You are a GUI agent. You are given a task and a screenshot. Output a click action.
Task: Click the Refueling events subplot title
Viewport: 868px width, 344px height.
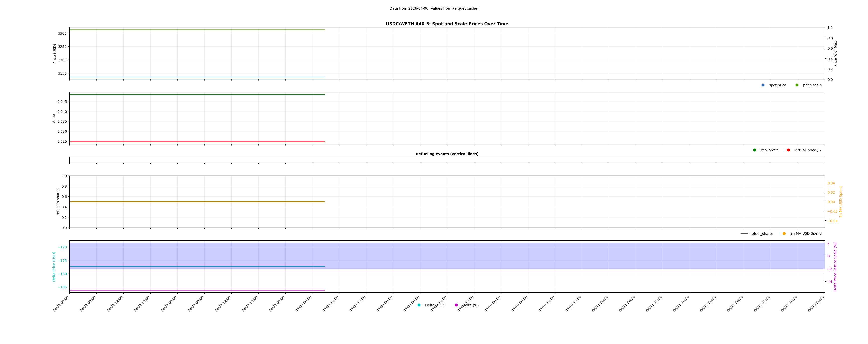(447, 154)
